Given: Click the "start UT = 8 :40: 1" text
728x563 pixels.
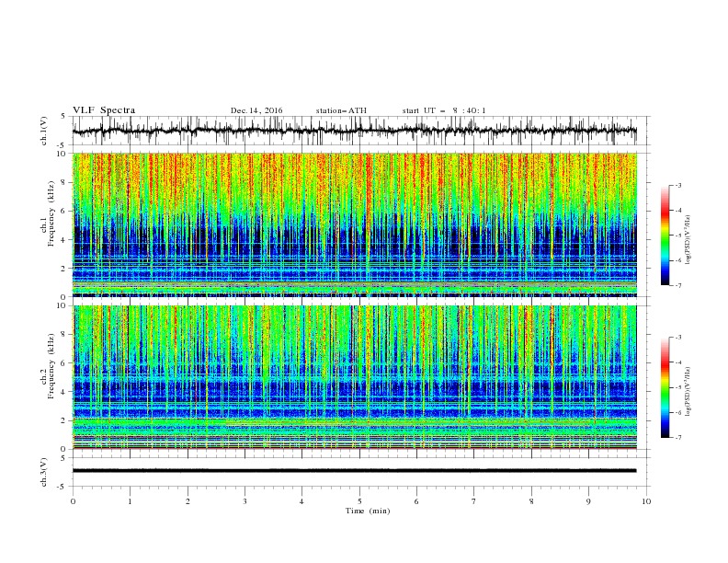Looking at the screenshot, I should (444, 110).
